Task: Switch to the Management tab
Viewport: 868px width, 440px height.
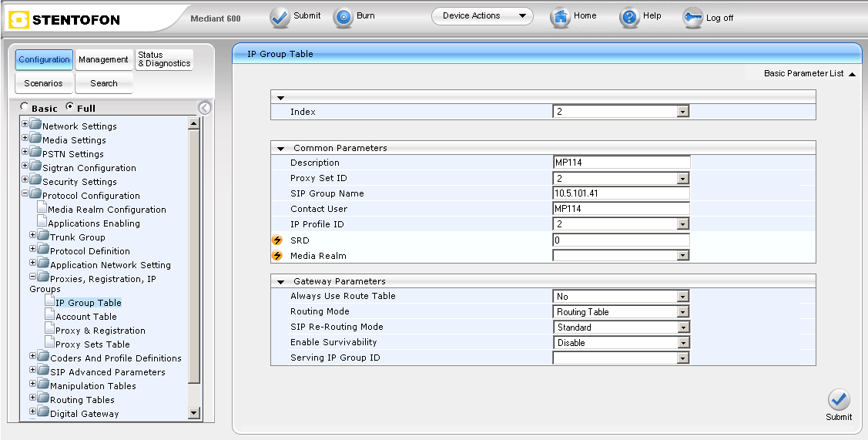Action: (103, 60)
